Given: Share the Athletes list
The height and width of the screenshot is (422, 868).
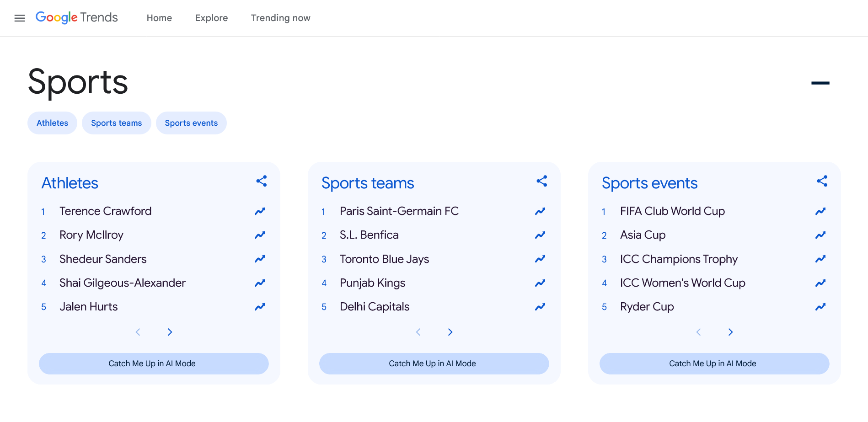Looking at the screenshot, I should [x=261, y=181].
